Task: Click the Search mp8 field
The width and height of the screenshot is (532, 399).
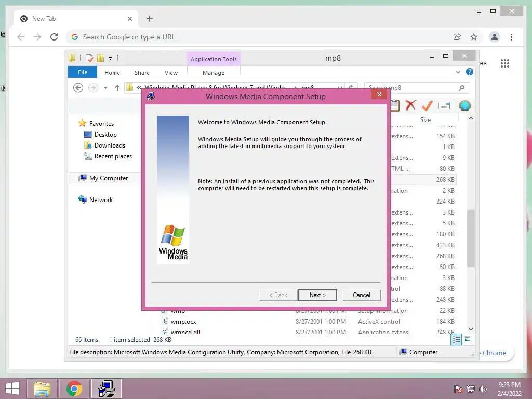Action: 410,88
